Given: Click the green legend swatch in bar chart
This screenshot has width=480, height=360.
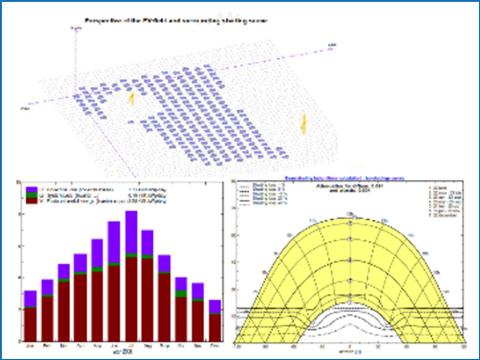Looking at the screenshot, I should (31, 195).
